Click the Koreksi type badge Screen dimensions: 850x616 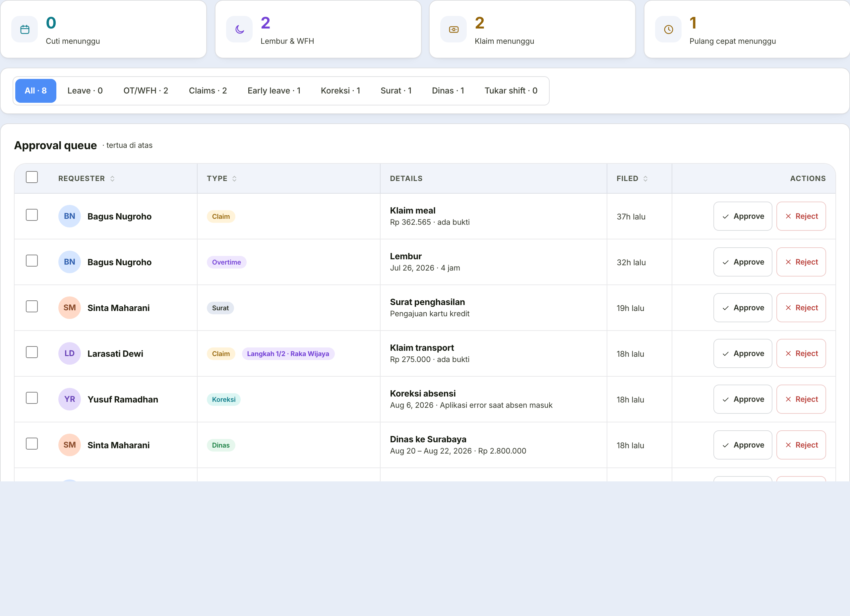click(x=224, y=400)
